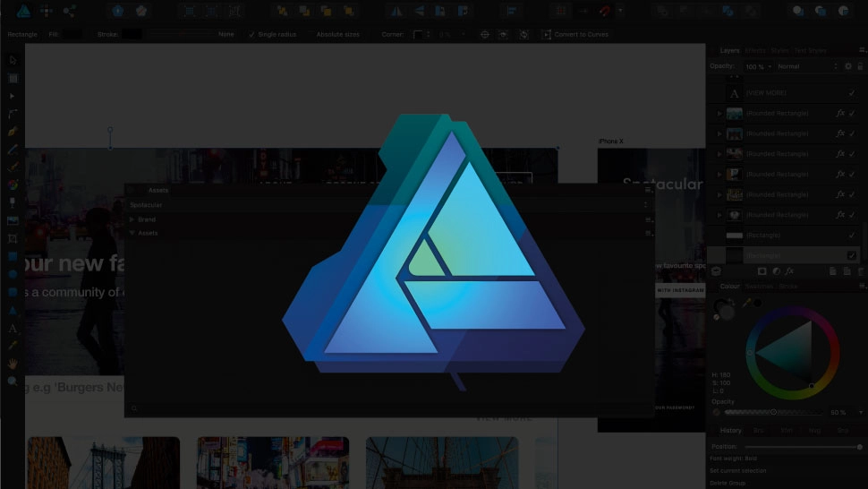Hide the topmost Rounded Rectangle layer
The height and width of the screenshot is (489, 868).
coord(852,113)
